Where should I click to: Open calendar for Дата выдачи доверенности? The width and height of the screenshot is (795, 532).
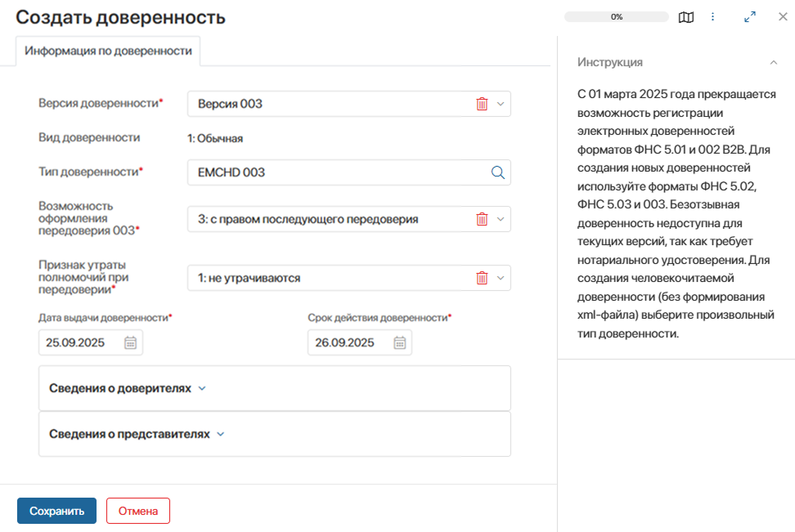point(130,342)
